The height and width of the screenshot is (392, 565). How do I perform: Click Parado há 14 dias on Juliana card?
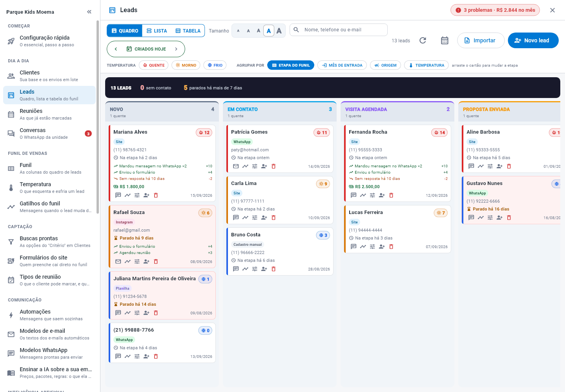pos(138,304)
